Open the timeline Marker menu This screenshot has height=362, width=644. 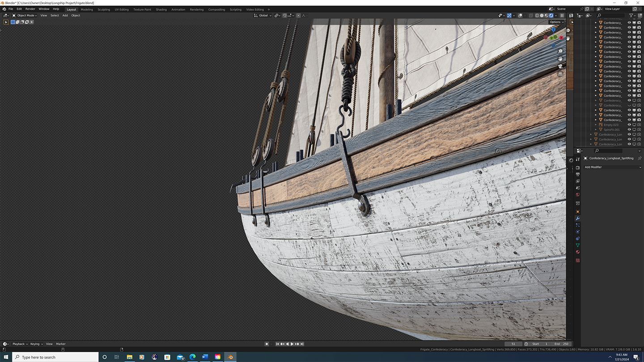61,344
